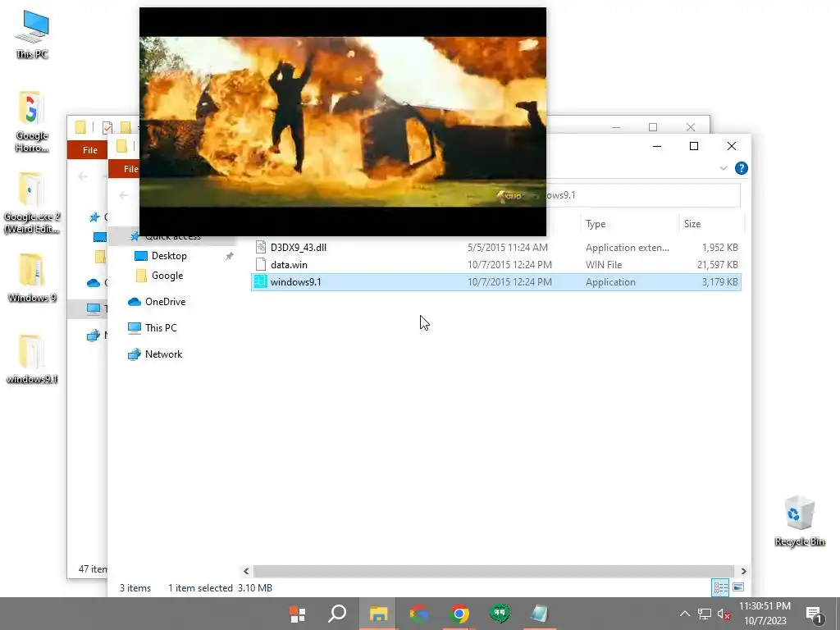Open the green Hangouts taskbar icon
840x630 pixels.
(500, 614)
